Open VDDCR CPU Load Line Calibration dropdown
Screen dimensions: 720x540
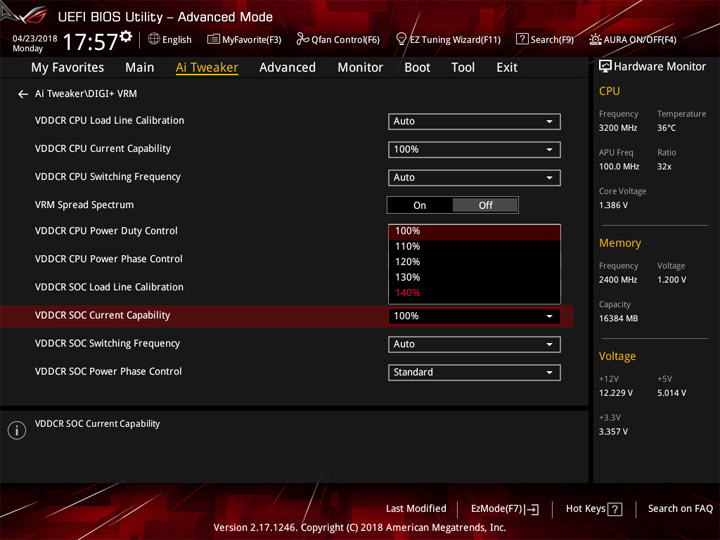474,122
